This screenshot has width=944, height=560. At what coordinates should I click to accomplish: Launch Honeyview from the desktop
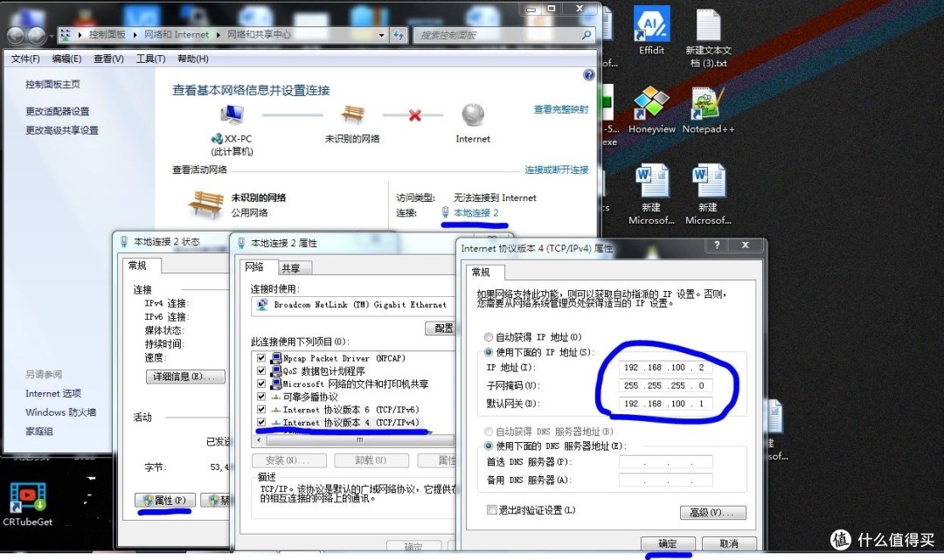click(x=651, y=109)
